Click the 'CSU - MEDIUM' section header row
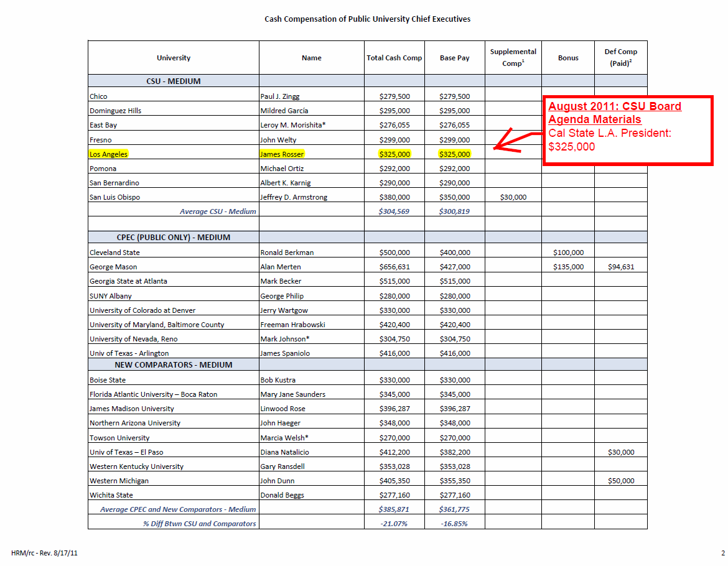Viewport: 728px width, 566px height. [173, 81]
